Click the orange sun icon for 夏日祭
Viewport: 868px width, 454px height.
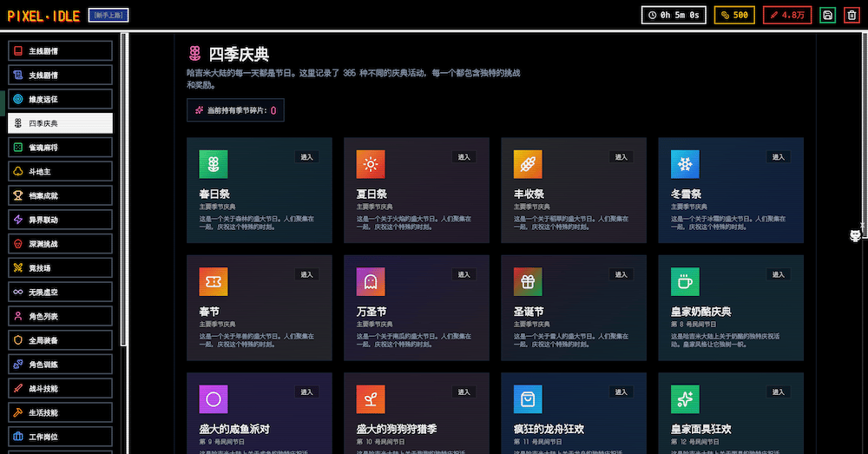(x=370, y=164)
